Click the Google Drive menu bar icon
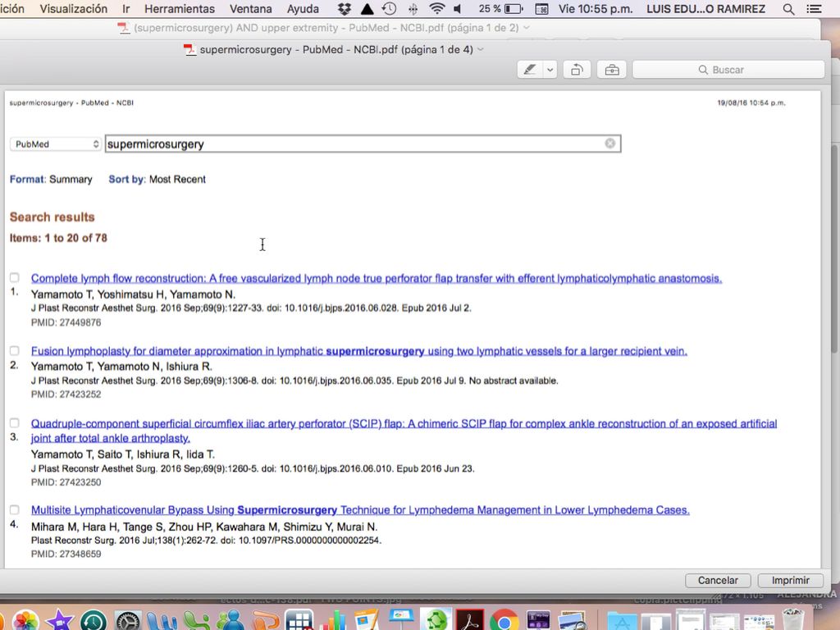The width and height of the screenshot is (840, 630). [367, 8]
